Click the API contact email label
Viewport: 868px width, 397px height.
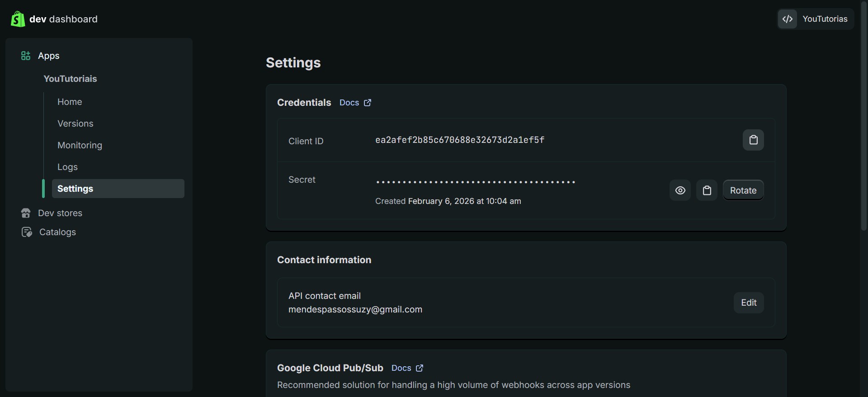(x=325, y=296)
